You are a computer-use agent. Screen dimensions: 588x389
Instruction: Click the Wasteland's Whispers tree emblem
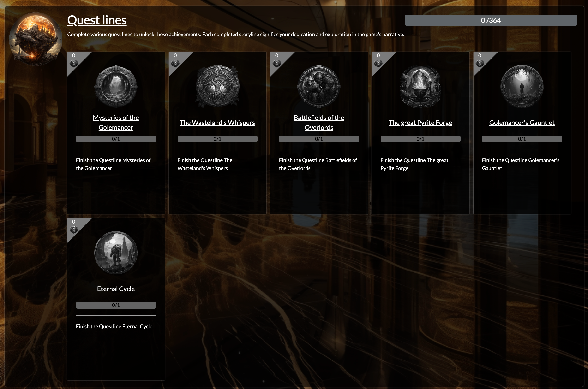pos(217,86)
